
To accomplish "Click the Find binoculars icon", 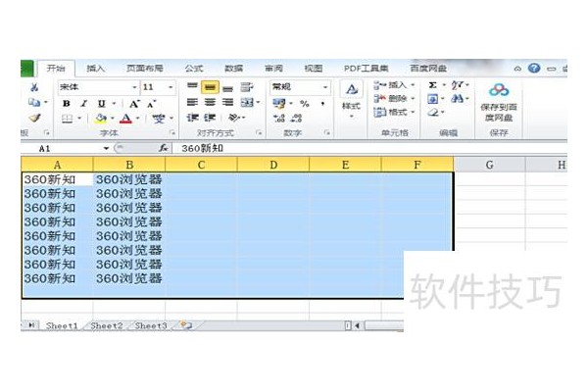I will tap(457, 99).
